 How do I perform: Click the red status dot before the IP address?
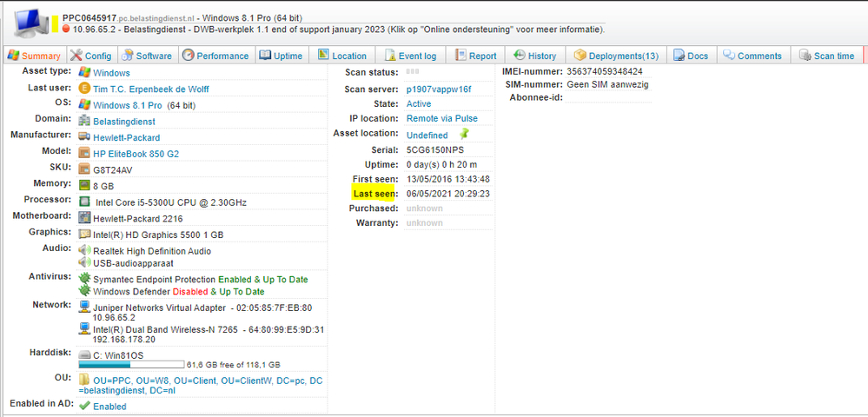(x=66, y=28)
